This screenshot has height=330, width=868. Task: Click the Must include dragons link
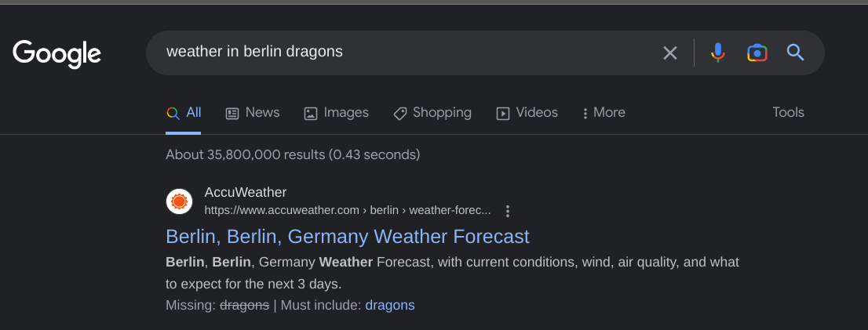[389, 305]
